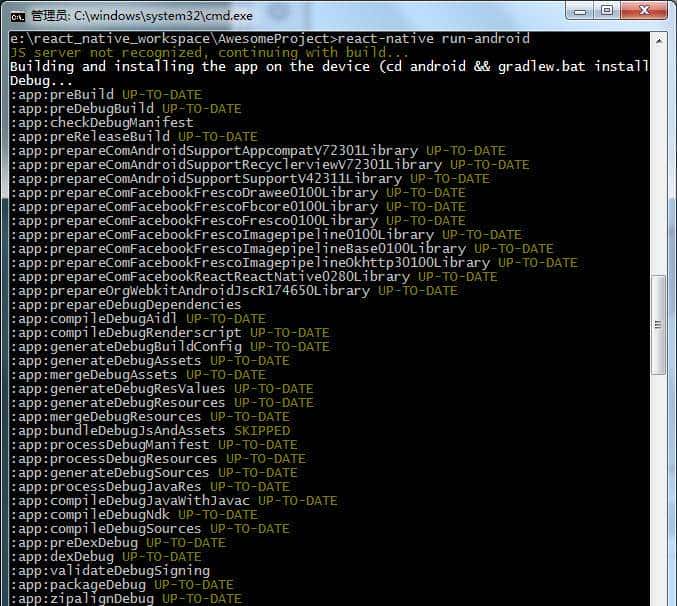Close the cmd.exe window
Image resolution: width=677 pixels, height=606 pixels.
point(644,10)
